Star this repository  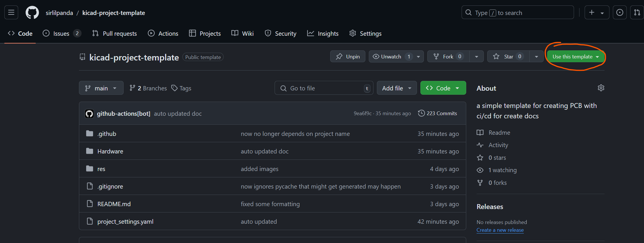click(x=508, y=56)
